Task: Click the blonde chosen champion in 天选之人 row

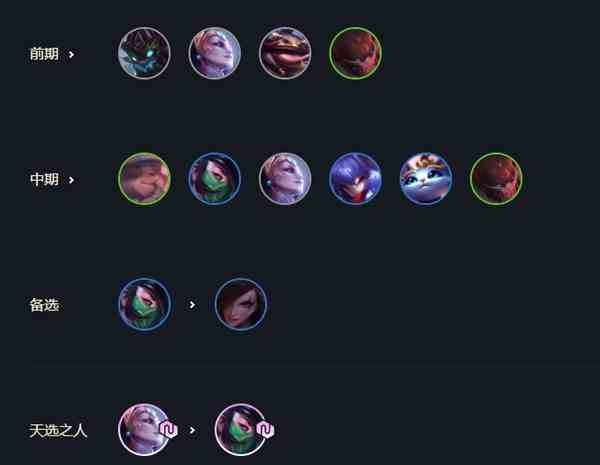Action: pos(144,429)
